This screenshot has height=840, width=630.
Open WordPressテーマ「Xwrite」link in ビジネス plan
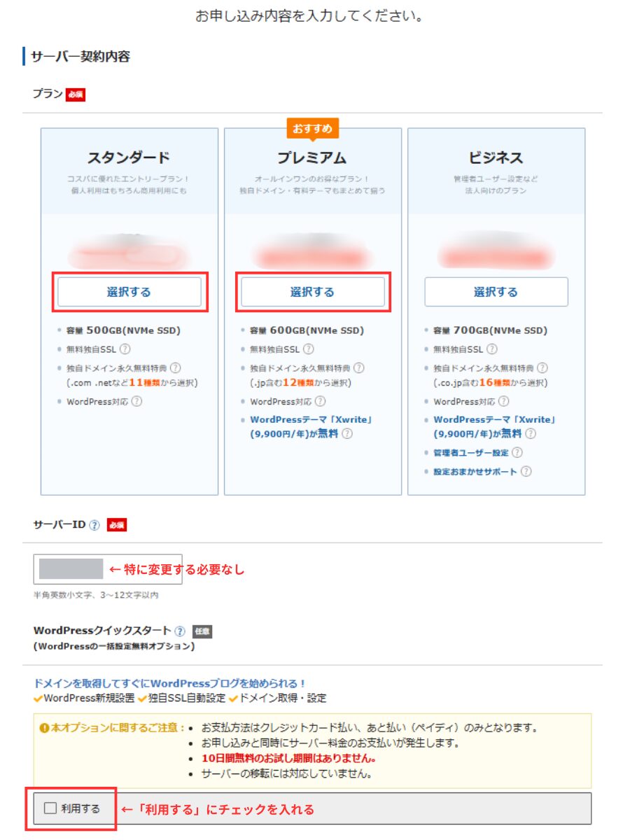click(x=493, y=420)
